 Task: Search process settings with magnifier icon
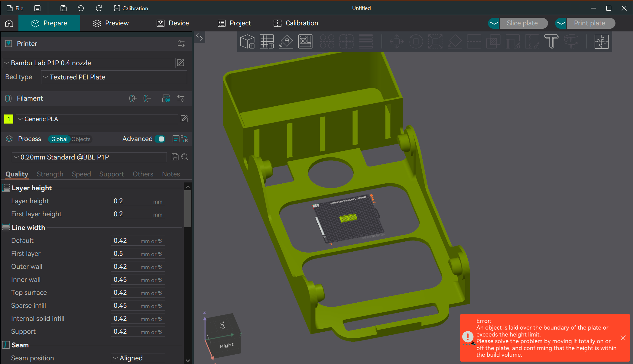point(185,157)
